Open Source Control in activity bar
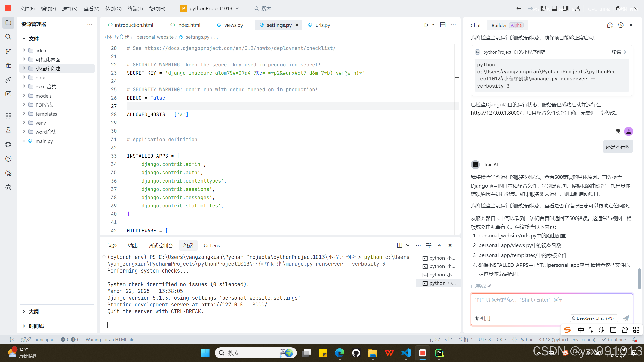644x362 pixels. point(8,51)
